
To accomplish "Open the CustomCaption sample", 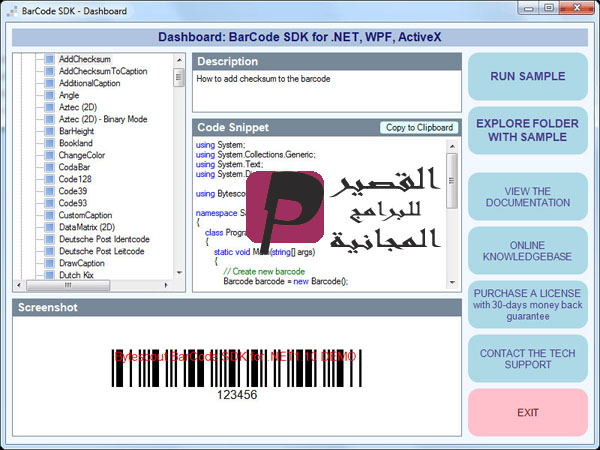I will (x=85, y=215).
